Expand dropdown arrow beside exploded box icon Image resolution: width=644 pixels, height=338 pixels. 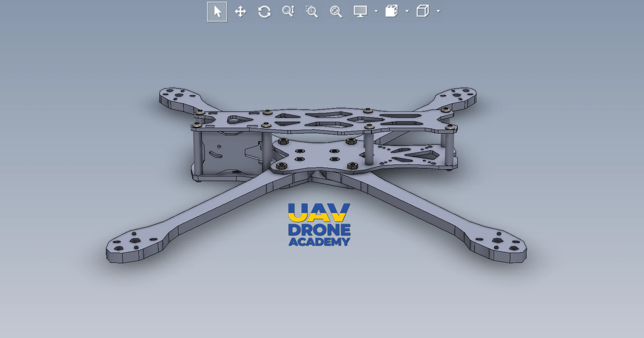pyautogui.click(x=407, y=11)
